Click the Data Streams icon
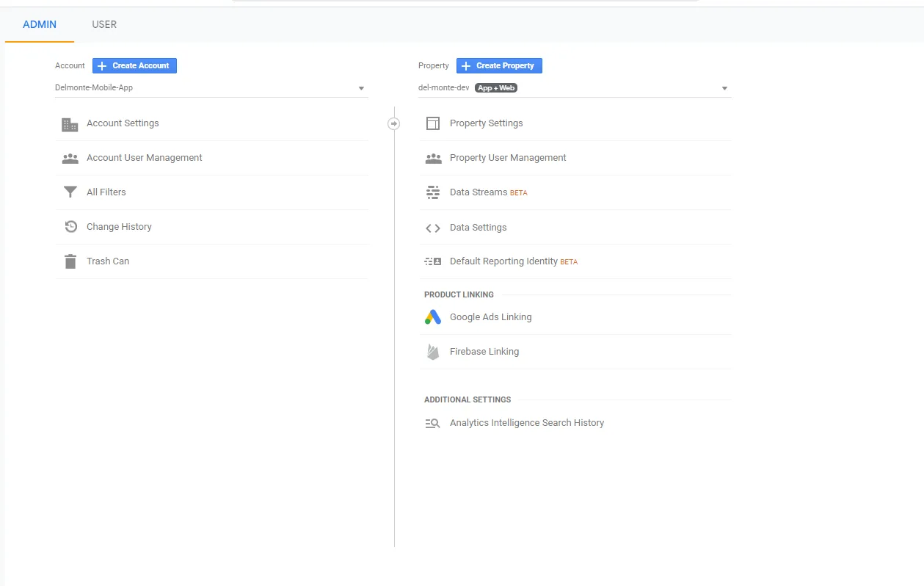The height and width of the screenshot is (586, 924). (433, 192)
